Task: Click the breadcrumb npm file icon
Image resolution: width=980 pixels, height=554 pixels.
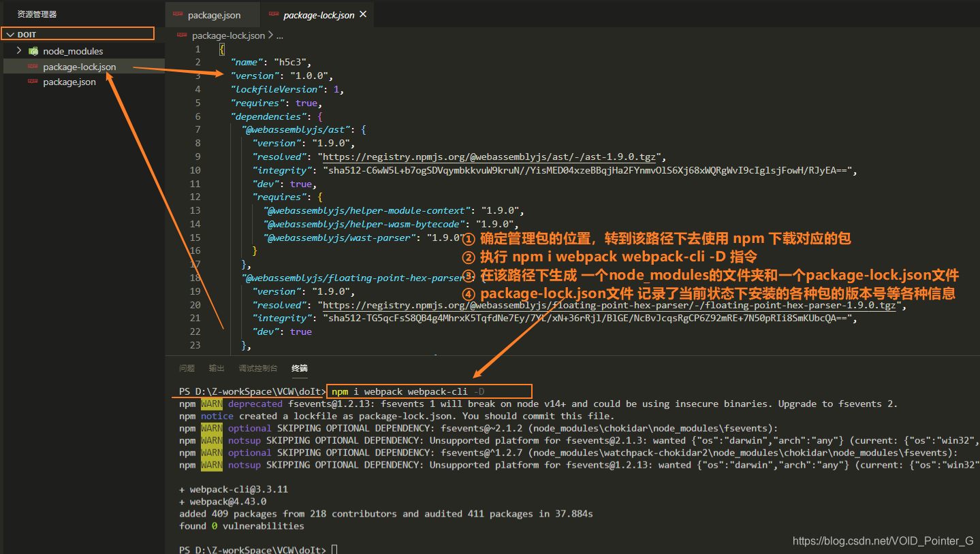Action: [x=183, y=35]
